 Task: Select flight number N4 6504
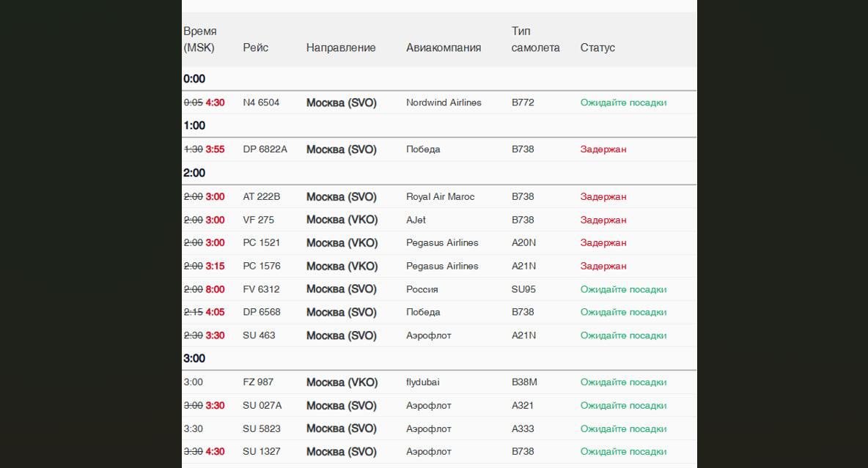point(261,103)
